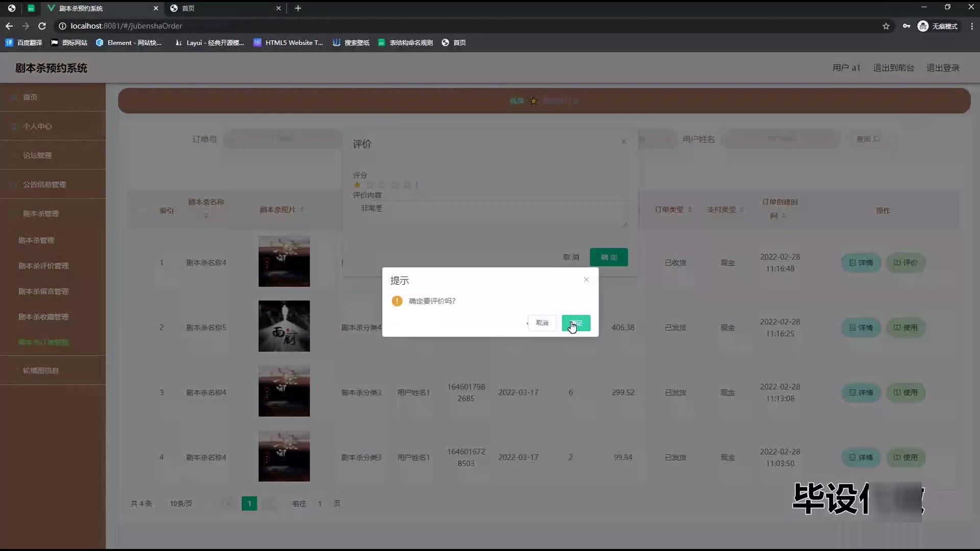Image resolution: width=980 pixels, height=551 pixels.
Task: Expand 论坛管理 sidebar menu
Action: pos(53,155)
